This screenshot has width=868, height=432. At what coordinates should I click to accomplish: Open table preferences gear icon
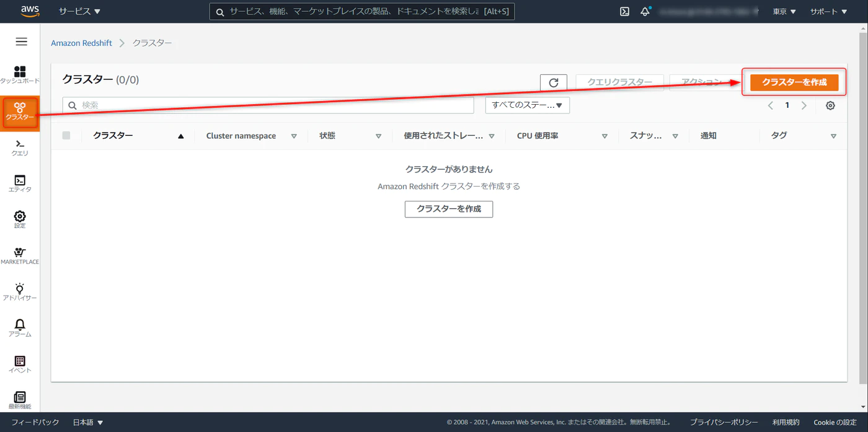(830, 105)
